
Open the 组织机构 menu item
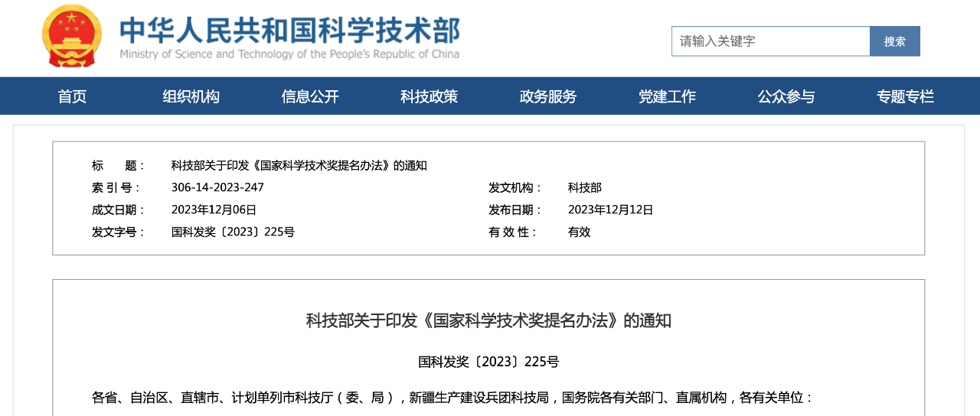point(191,96)
